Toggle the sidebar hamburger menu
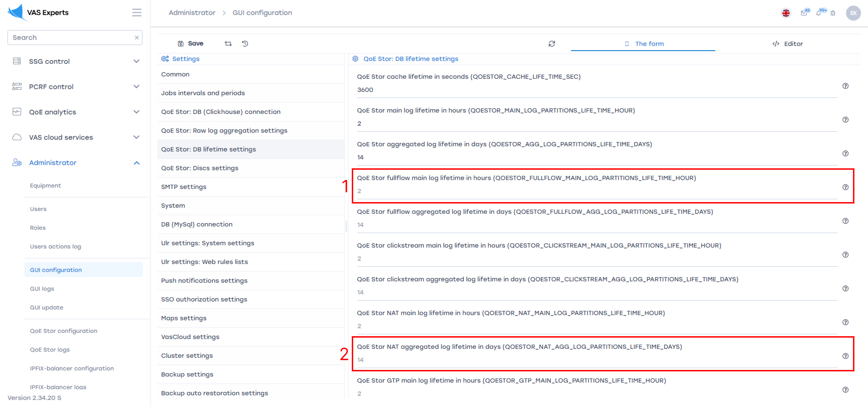 pos(137,12)
